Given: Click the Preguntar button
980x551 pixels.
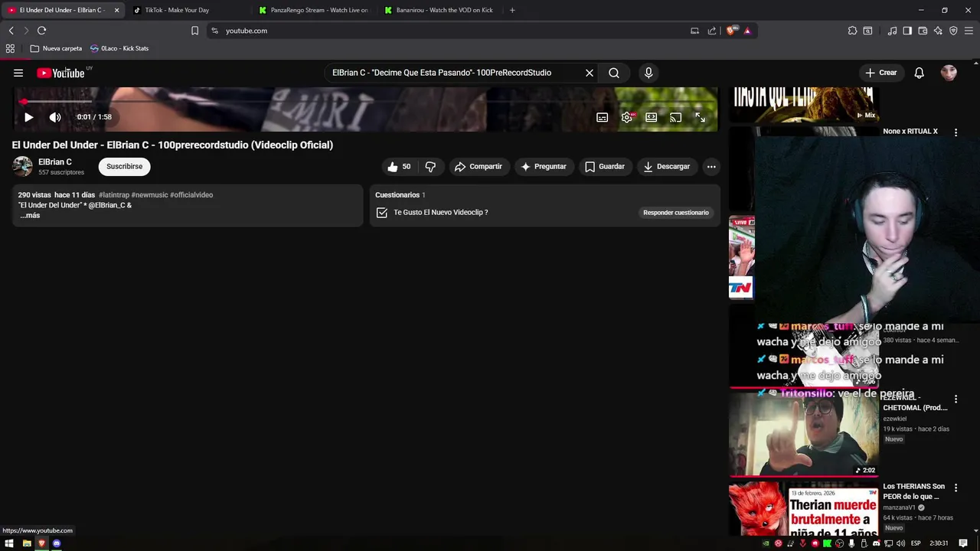Looking at the screenshot, I should (544, 166).
